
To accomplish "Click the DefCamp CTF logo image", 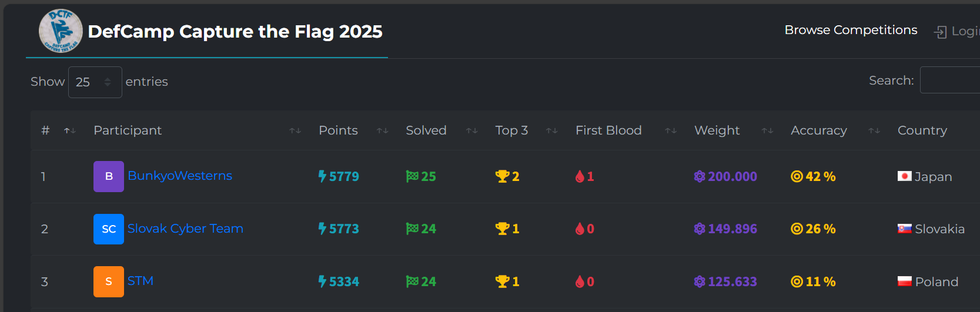I will 61,31.
